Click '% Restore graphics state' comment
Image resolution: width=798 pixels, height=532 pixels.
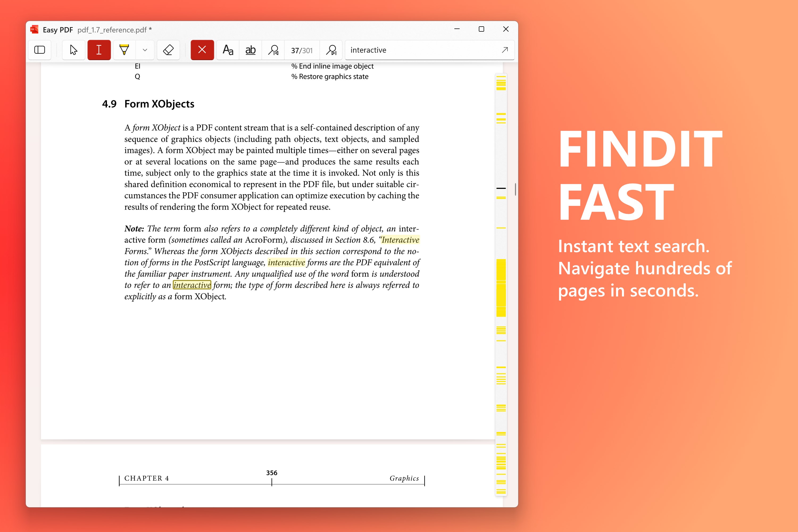click(330, 77)
